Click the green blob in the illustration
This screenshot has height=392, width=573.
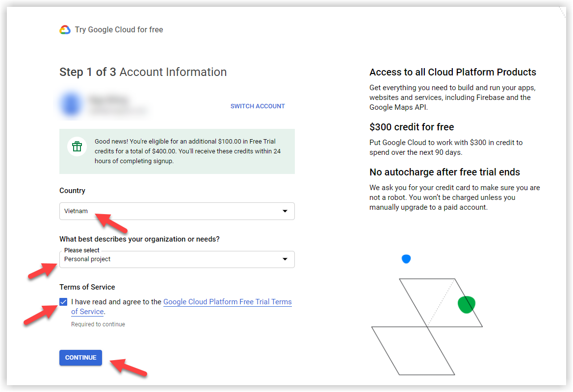coord(467,304)
